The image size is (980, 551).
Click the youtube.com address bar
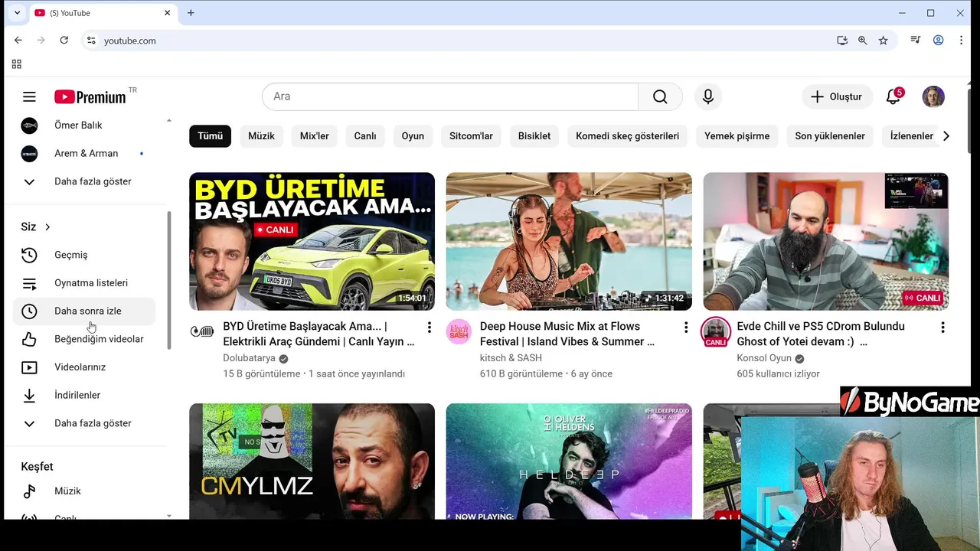click(459, 41)
